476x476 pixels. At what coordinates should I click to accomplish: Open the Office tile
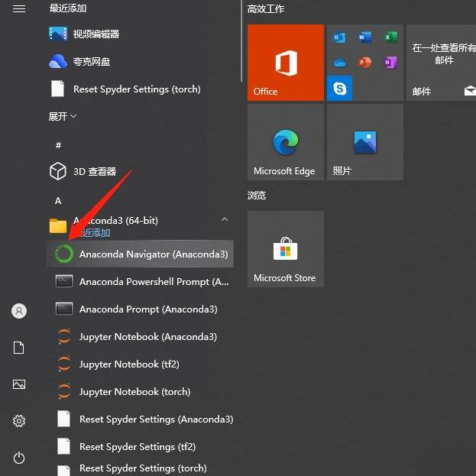click(286, 63)
